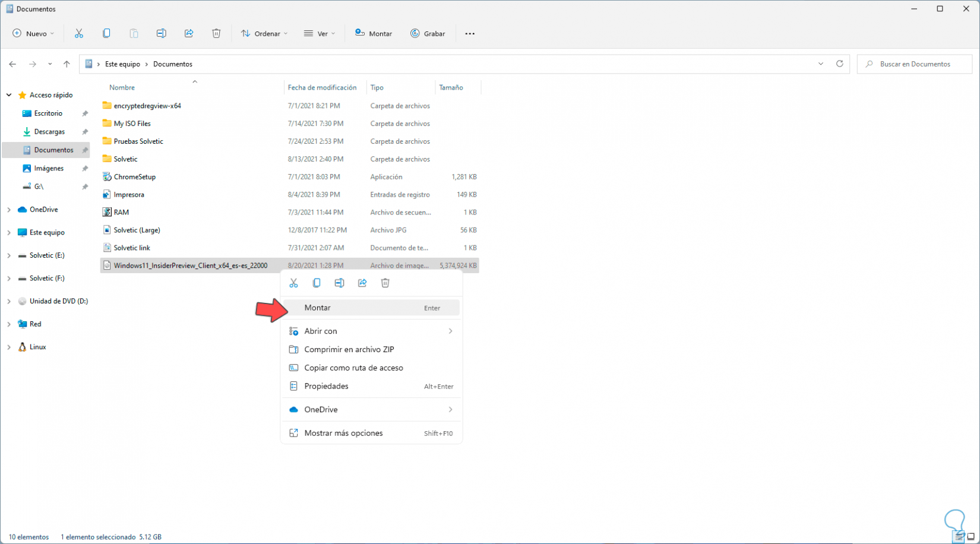The width and height of the screenshot is (980, 544).
Task: Click the Cut icon in the toolbar
Action: [x=79, y=34]
